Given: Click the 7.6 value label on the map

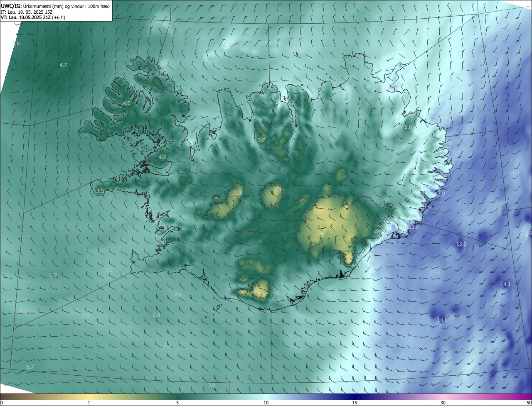Looking at the screenshot, I should tap(177, 295).
